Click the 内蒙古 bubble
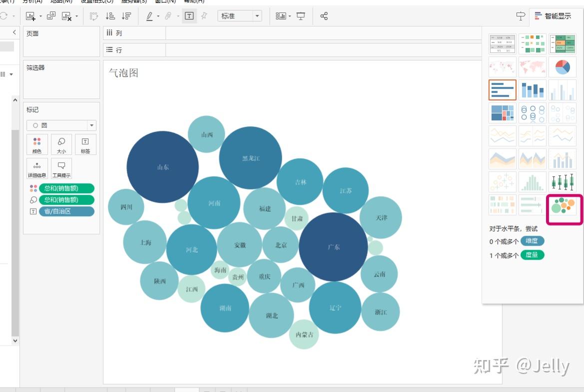The image size is (584, 392). [304, 334]
